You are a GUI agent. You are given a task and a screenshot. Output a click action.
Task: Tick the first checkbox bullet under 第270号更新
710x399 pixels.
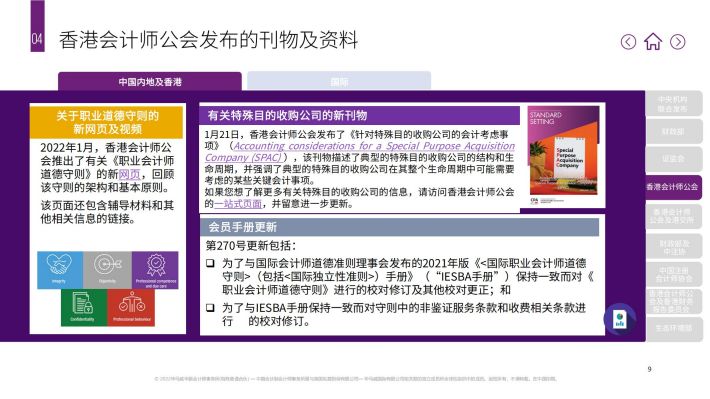pos(210,263)
